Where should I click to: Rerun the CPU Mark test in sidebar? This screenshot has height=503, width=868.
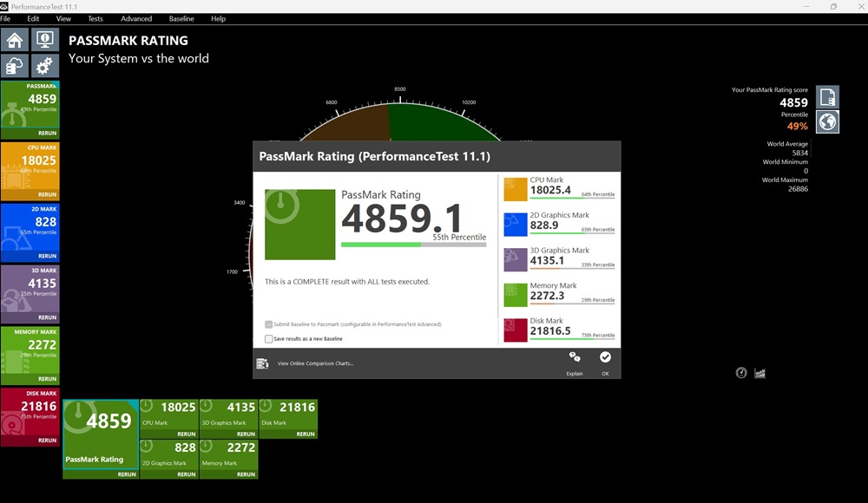(x=47, y=195)
